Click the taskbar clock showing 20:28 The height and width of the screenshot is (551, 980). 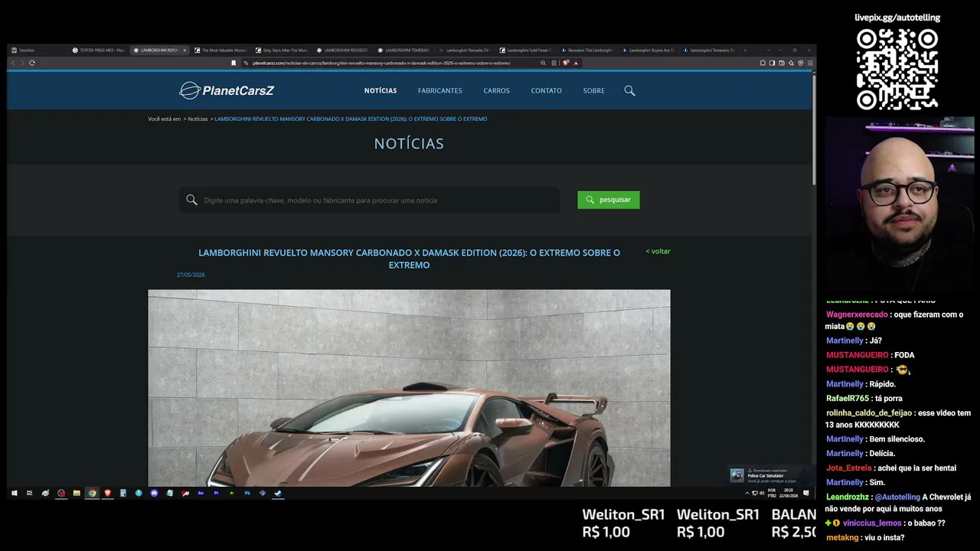(x=788, y=493)
